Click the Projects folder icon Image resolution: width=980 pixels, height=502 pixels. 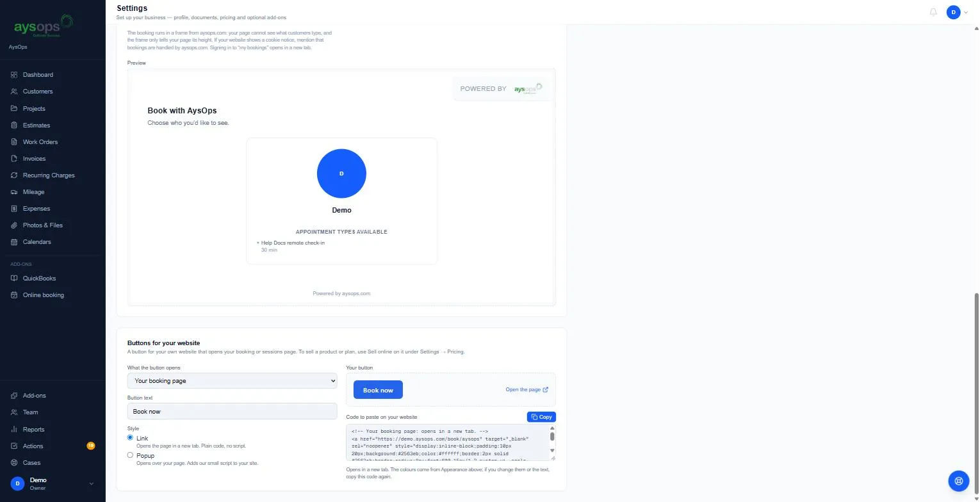(14, 109)
